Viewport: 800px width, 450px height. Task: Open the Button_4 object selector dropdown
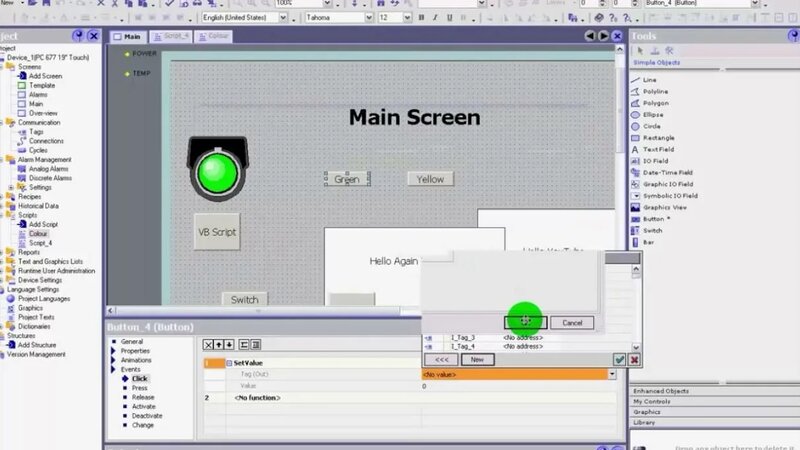755,4
